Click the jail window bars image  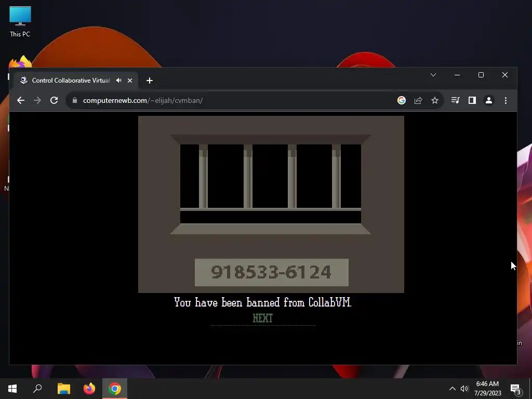tap(271, 184)
